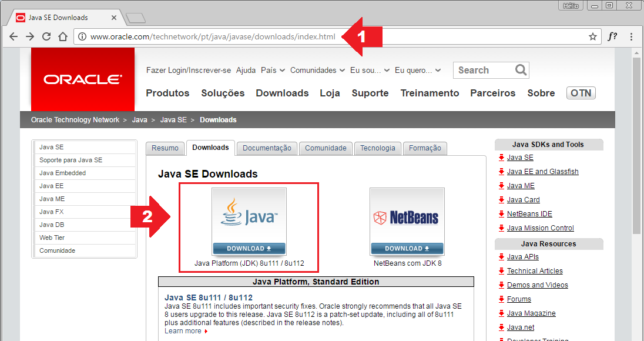Open Java Card link
The height and width of the screenshot is (341, 644).
pyautogui.click(x=523, y=200)
